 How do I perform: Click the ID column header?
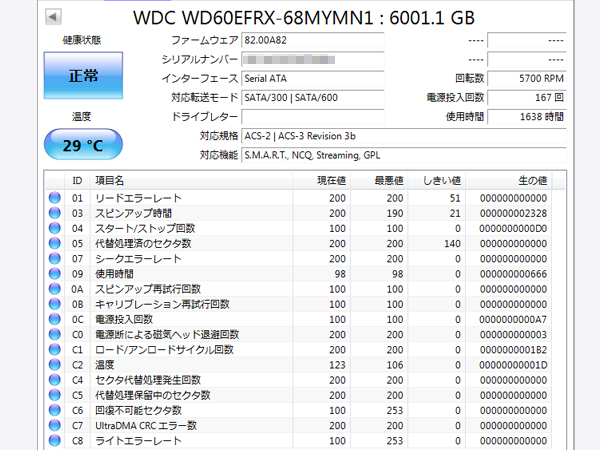pos(77,181)
